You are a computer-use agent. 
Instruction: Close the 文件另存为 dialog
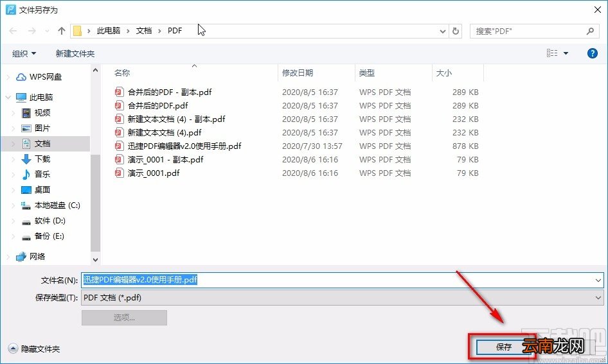(598, 10)
